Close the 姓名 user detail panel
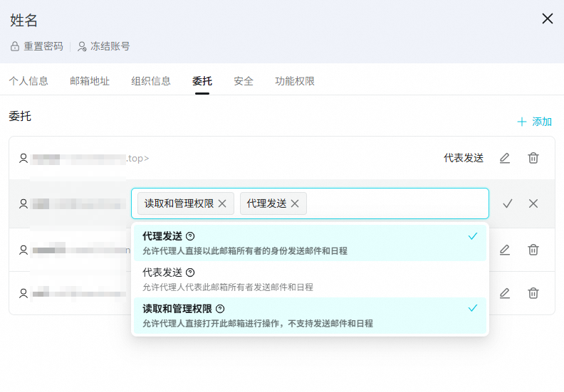The width and height of the screenshot is (564, 392). (547, 18)
